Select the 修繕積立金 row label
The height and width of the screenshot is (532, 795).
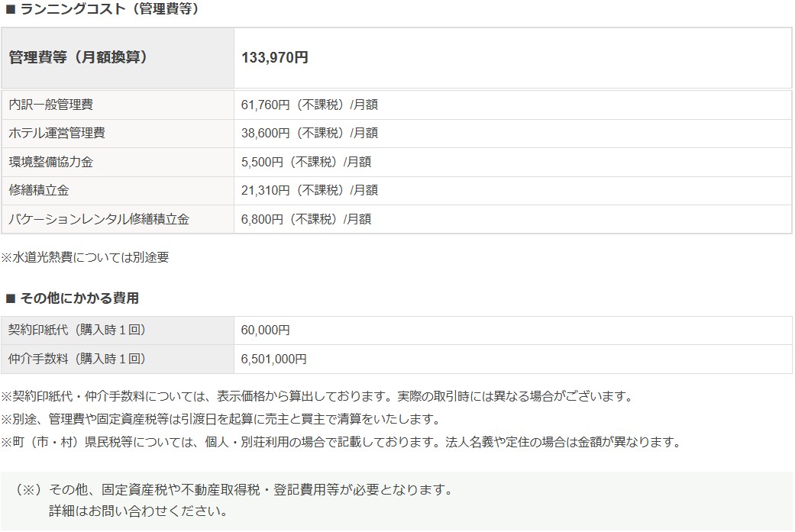pos(40,190)
